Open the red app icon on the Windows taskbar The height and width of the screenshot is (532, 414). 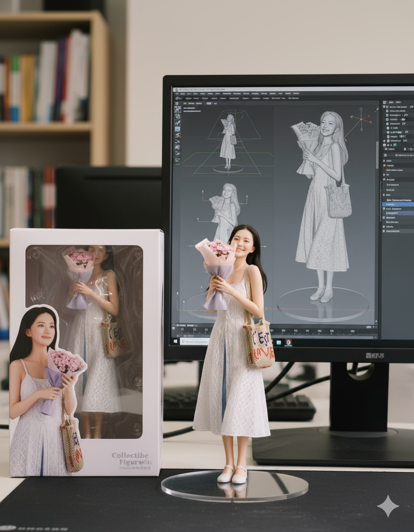[288, 342]
